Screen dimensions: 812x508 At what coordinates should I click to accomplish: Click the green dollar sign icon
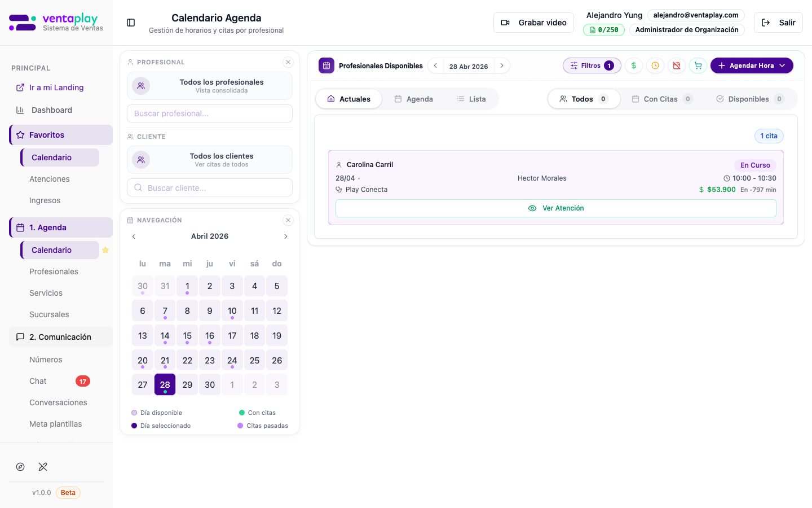coord(634,65)
